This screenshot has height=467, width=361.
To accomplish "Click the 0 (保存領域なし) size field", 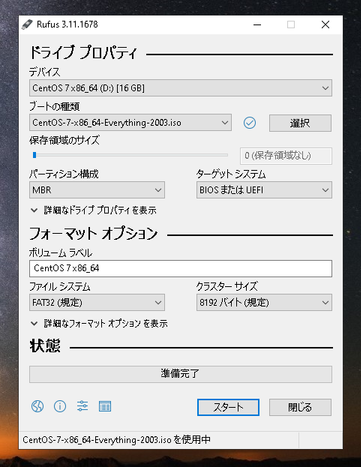I will click(x=286, y=156).
